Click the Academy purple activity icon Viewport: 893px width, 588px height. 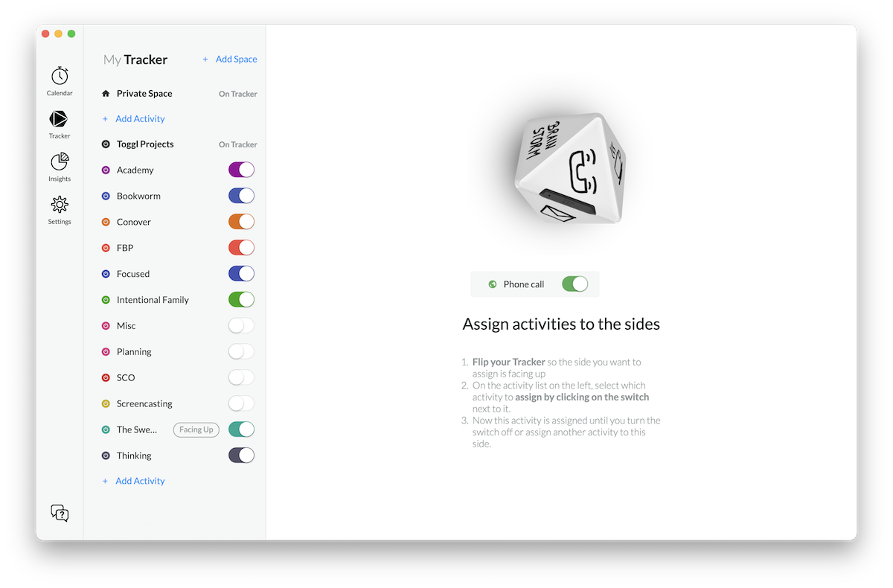[106, 170]
